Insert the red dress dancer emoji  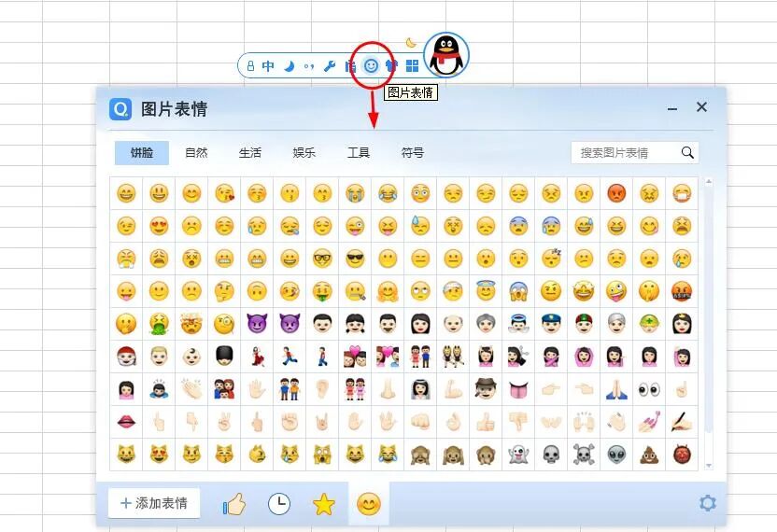tap(257, 357)
